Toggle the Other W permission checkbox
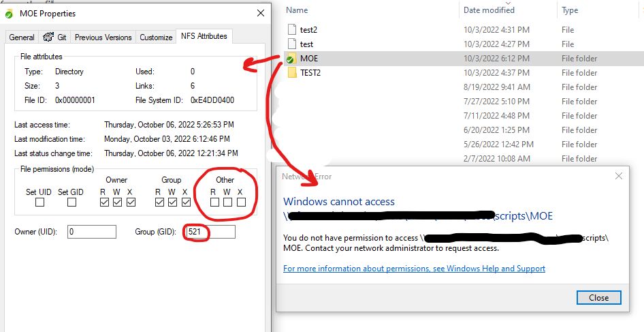644x332 pixels. point(227,202)
